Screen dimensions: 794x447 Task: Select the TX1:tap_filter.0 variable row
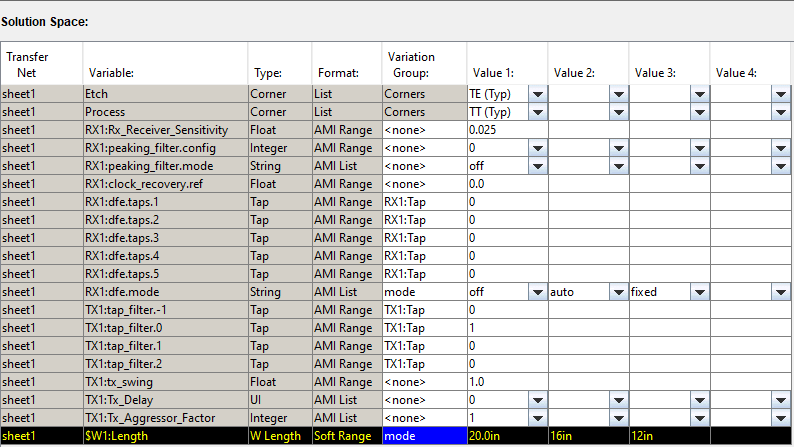click(x=164, y=327)
